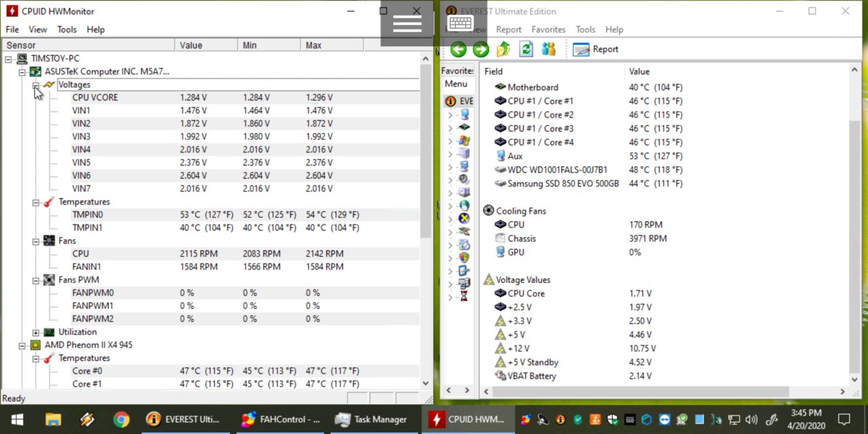This screenshot has height=434, width=868.
Task: Click the Sensor column header in HWMonitor
Action: click(87, 45)
